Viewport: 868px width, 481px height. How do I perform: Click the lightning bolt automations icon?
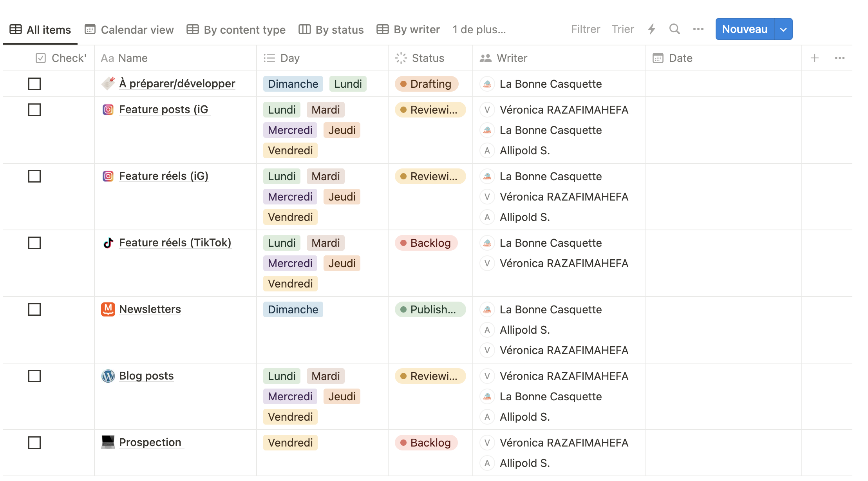(x=652, y=29)
